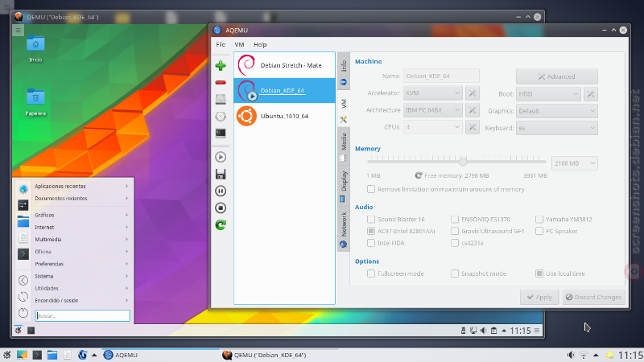Screen dimensions: 644x362
Task: Open the AQEMU File menu
Action: point(221,44)
